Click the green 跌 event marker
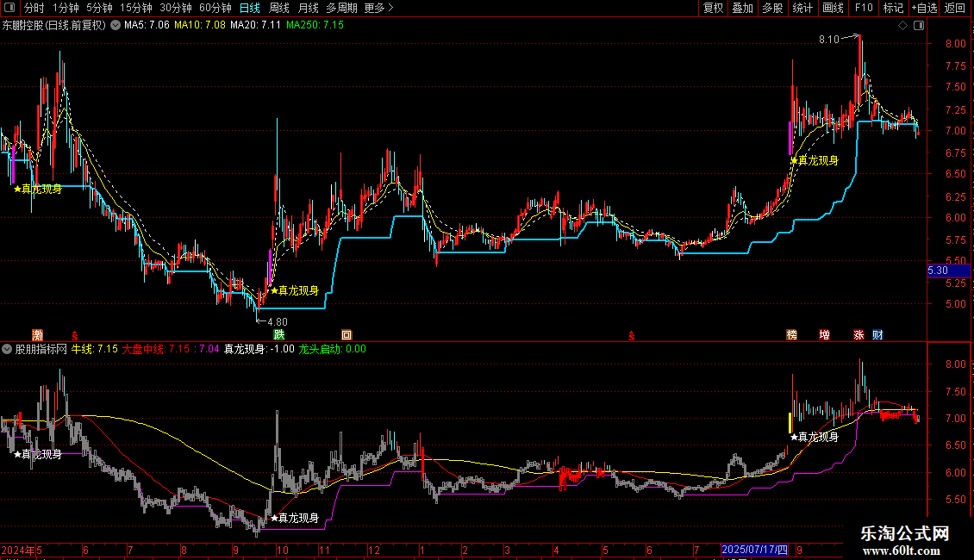Screen dimensions: 974x560 point(279,335)
